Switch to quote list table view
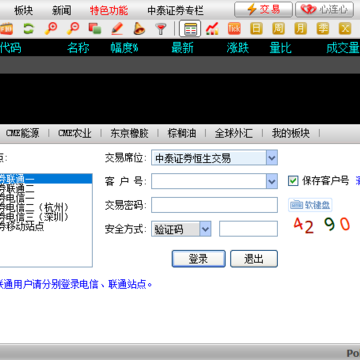Image resolution: width=360 pixels, height=360 pixels. pos(190,29)
